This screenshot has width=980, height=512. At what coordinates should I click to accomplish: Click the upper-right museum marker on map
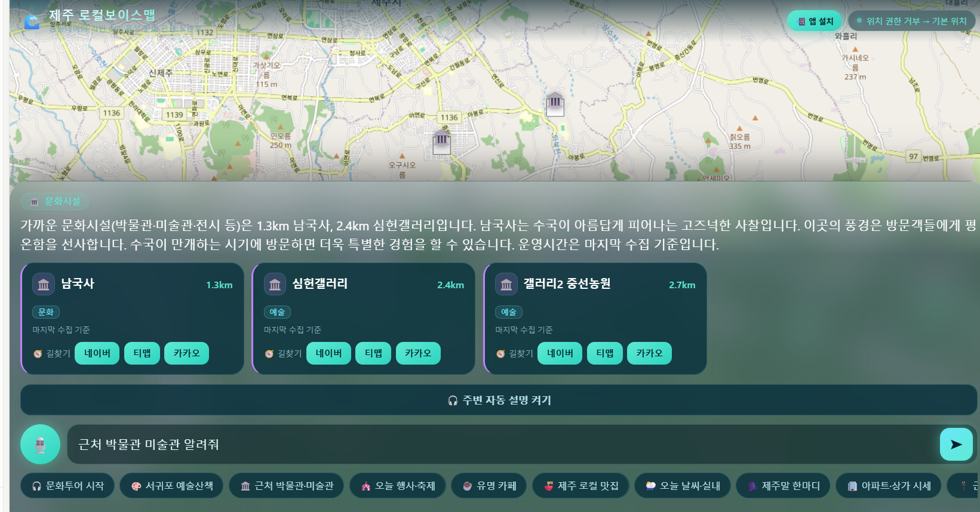(x=555, y=104)
